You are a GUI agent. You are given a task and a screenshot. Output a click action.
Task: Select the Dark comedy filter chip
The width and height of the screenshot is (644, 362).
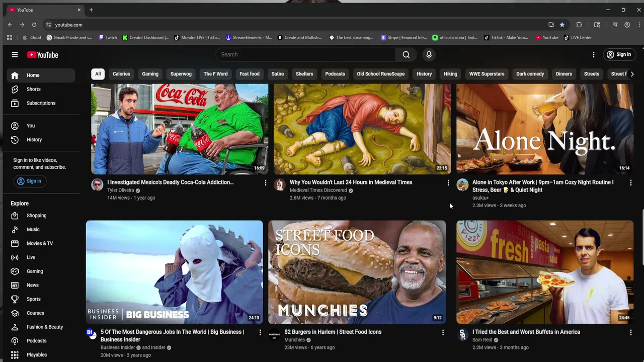pos(530,74)
